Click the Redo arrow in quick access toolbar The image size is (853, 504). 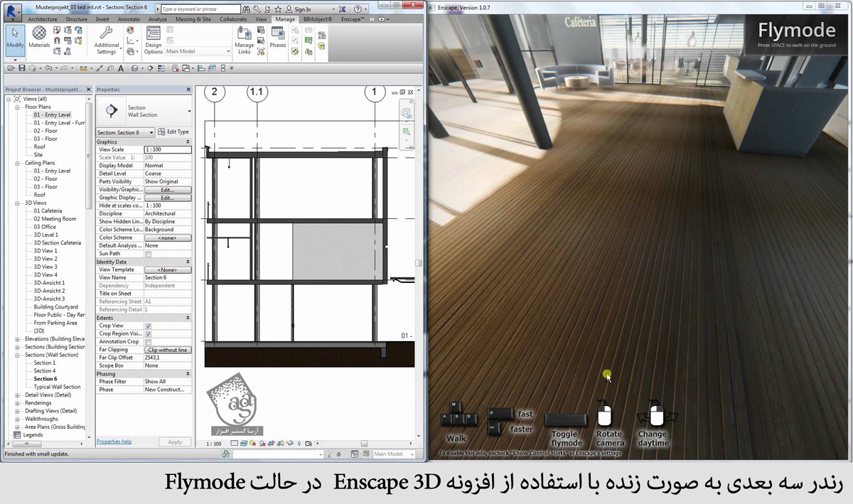(64, 68)
